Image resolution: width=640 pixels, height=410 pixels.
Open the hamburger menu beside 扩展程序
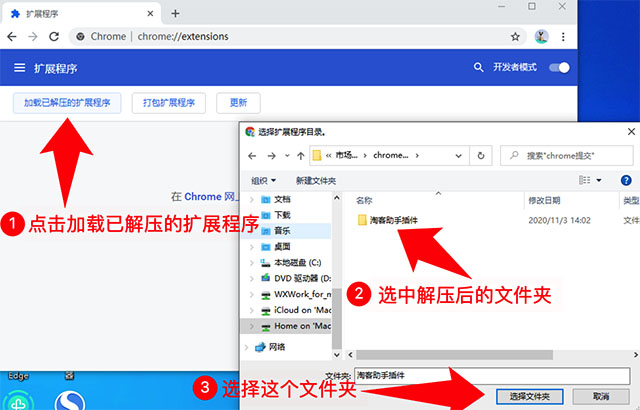pos(19,68)
